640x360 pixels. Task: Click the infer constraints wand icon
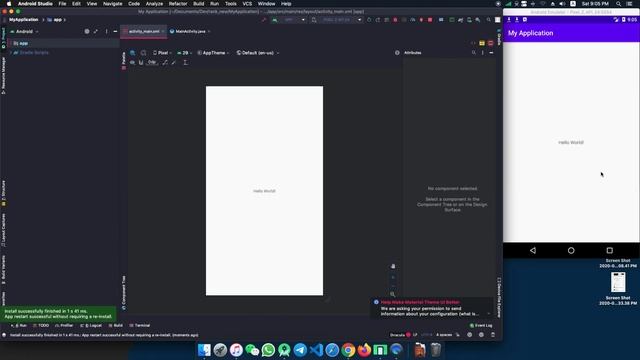[x=174, y=62]
